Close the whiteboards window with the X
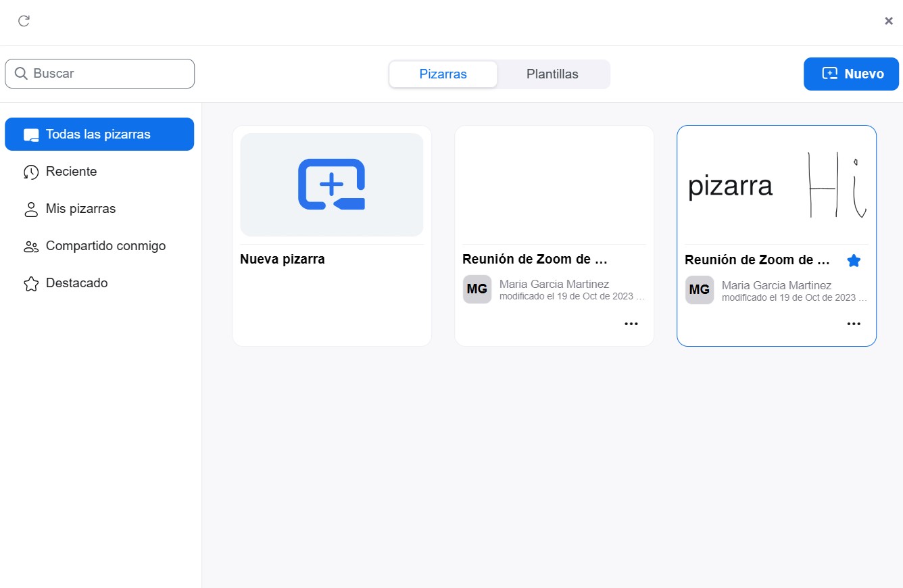 (x=888, y=21)
